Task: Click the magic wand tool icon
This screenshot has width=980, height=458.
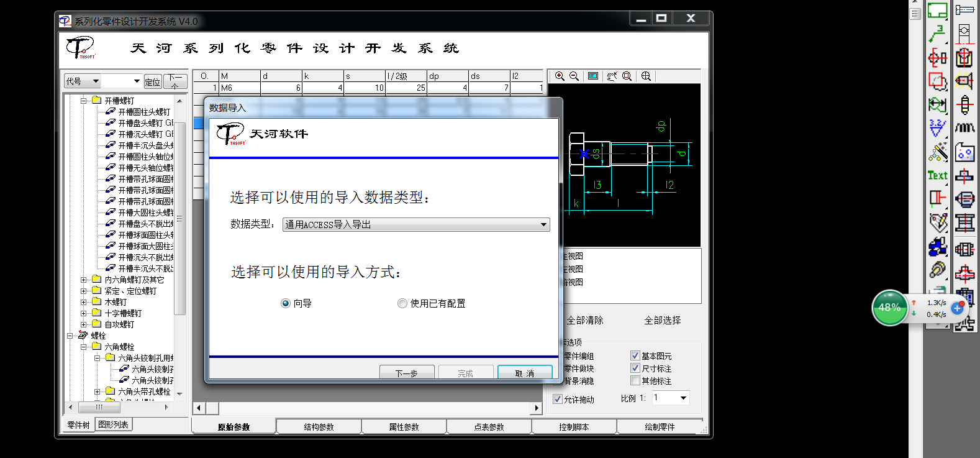Action: coord(937,152)
